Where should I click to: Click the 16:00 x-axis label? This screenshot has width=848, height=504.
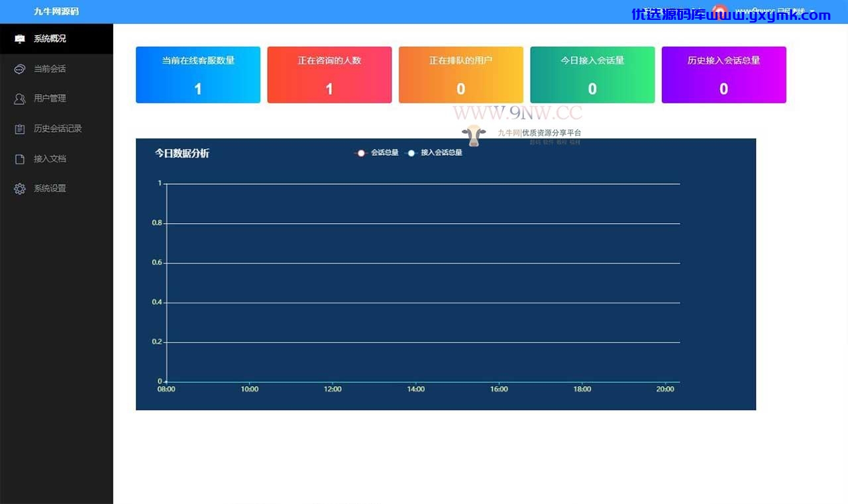(x=499, y=389)
